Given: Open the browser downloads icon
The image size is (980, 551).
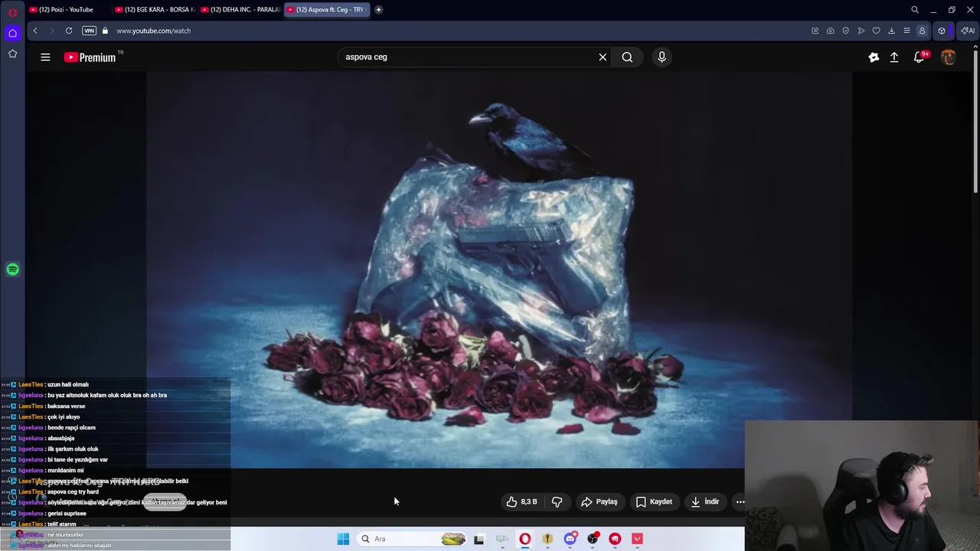Looking at the screenshot, I should click(892, 31).
